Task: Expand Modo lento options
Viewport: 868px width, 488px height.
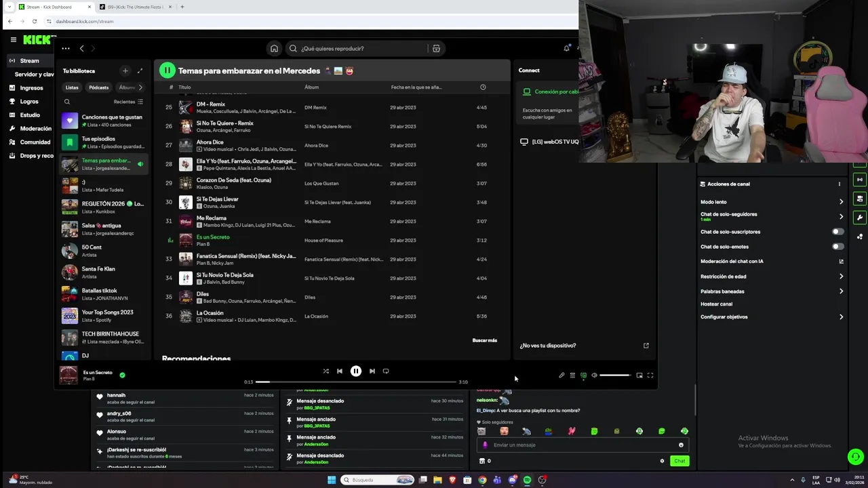Action: coord(841,202)
